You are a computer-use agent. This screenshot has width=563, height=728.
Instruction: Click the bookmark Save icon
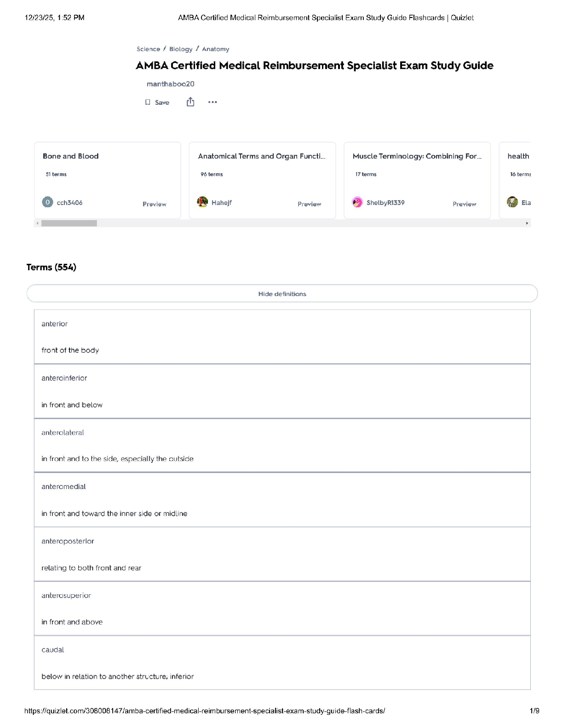[x=148, y=102]
